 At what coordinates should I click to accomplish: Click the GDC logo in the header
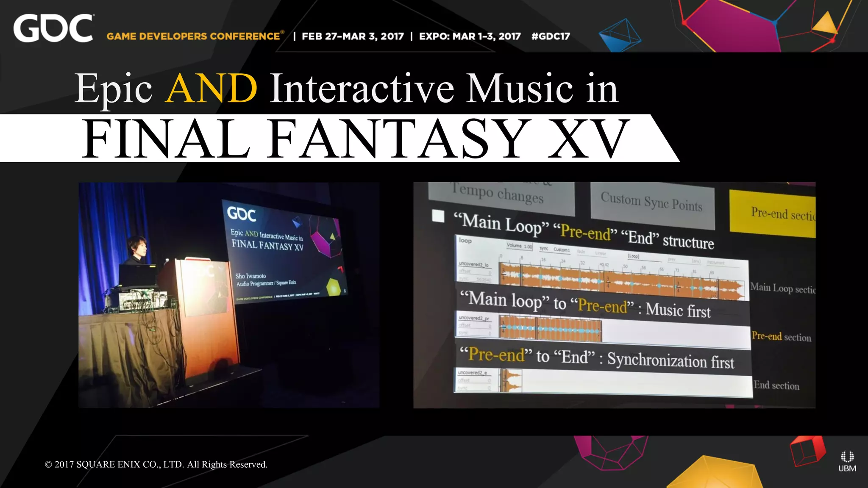53,28
